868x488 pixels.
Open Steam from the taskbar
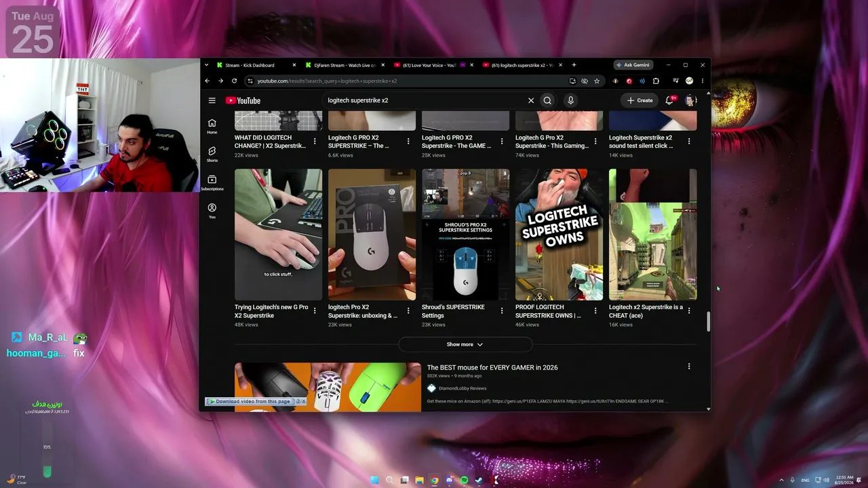(479, 481)
